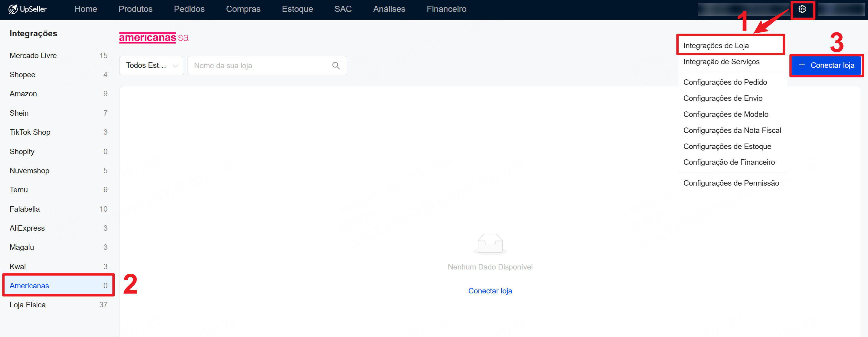The image size is (868, 337).
Task: Select Integrações de Loja menu entry
Action: [x=716, y=45]
